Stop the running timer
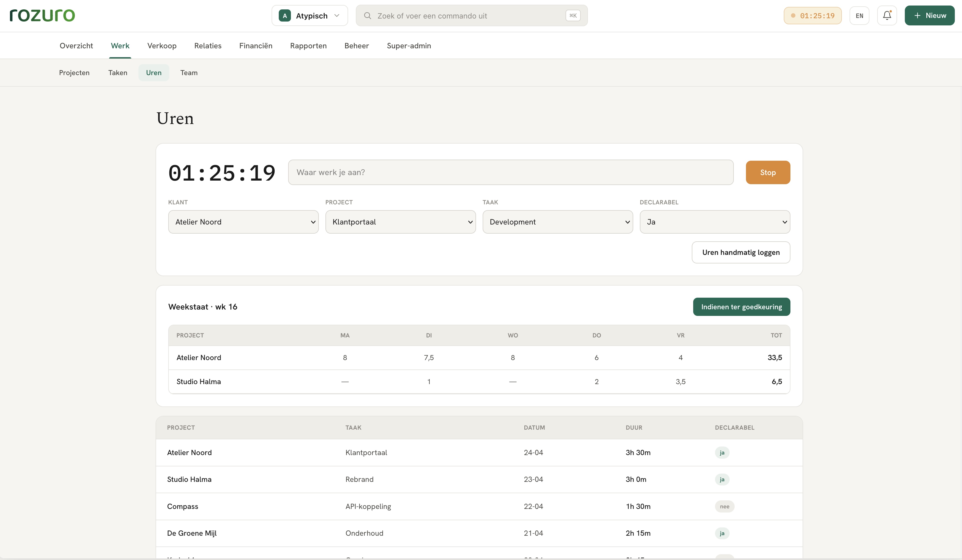Screen dimensions: 962x560 [768, 172]
